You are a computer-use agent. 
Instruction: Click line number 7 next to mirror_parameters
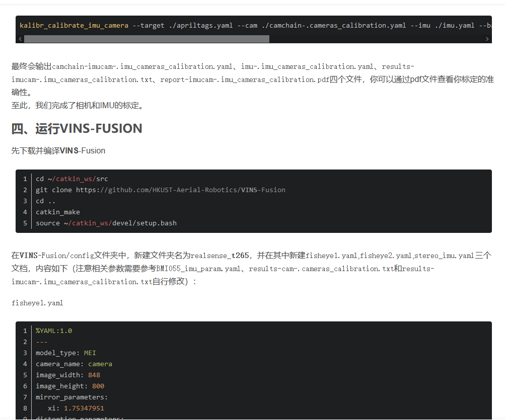click(25, 397)
